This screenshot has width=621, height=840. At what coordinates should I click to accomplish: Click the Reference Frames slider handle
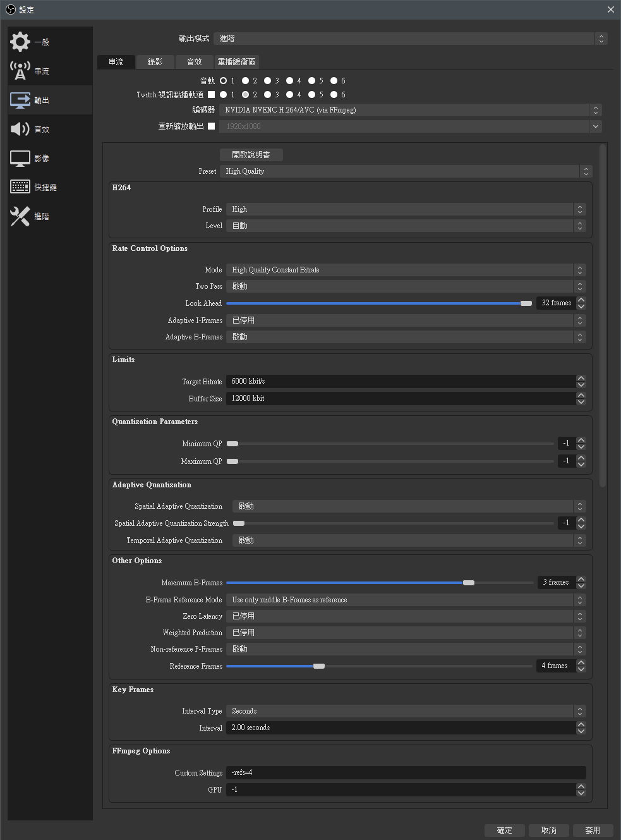[x=319, y=666]
